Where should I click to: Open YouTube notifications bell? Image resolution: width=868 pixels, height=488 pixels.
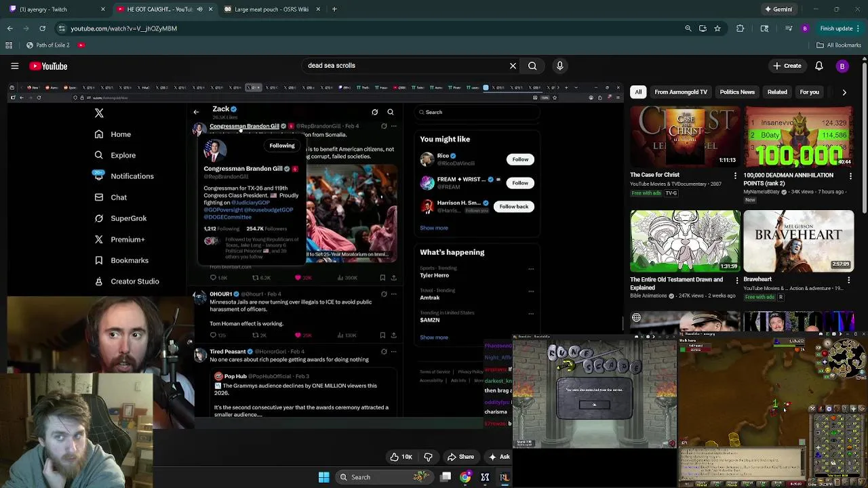(x=819, y=66)
